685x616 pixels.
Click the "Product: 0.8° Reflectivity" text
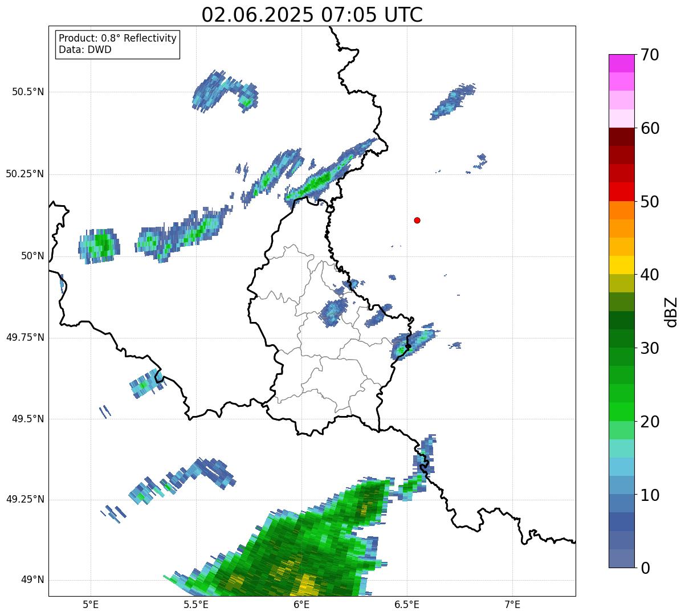point(118,38)
